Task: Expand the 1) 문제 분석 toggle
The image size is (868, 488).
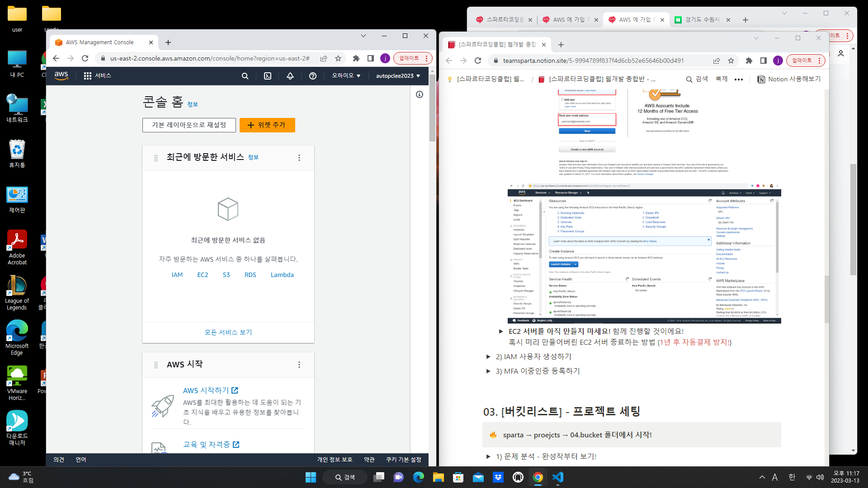Action: [488, 457]
